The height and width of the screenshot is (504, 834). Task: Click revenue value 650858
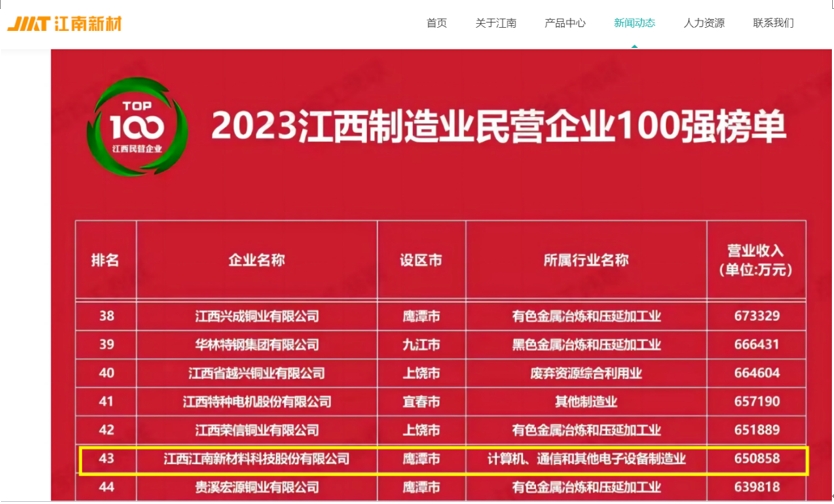757,458
